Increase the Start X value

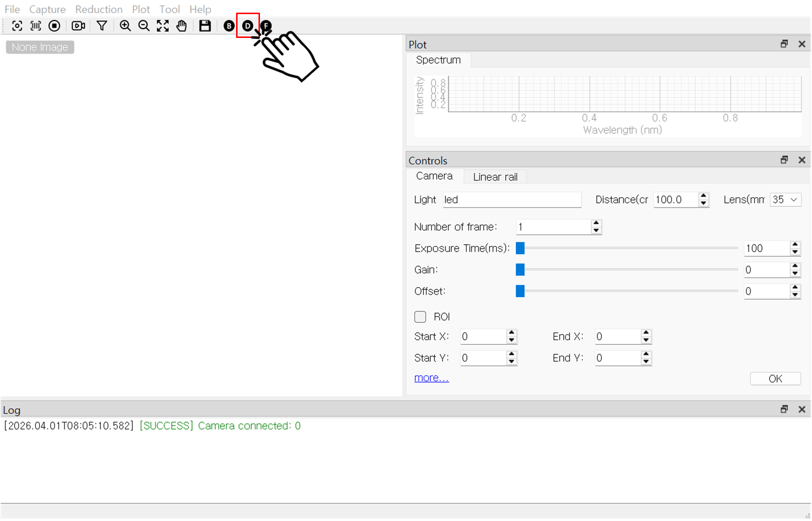[511, 333]
